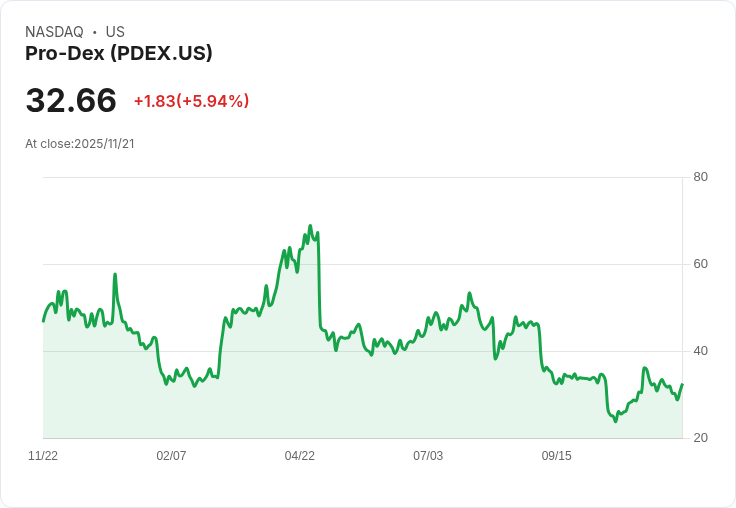The height and width of the screenshot is (508, 736).
Task: Click the leftmost start of the price line
Action: tap(44, 321)
